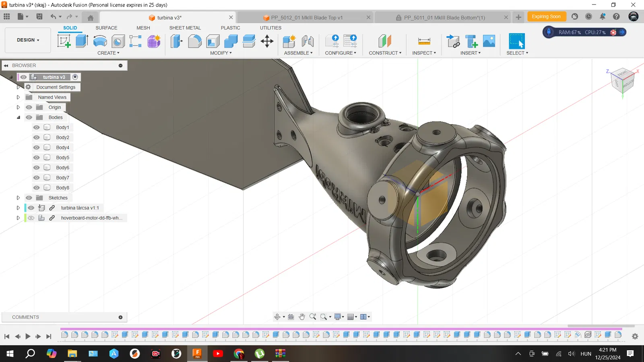This screenshot has height=362, width=644.
Task: Click the Measure icon under Inspect
Action: click(x=424, y=41)
